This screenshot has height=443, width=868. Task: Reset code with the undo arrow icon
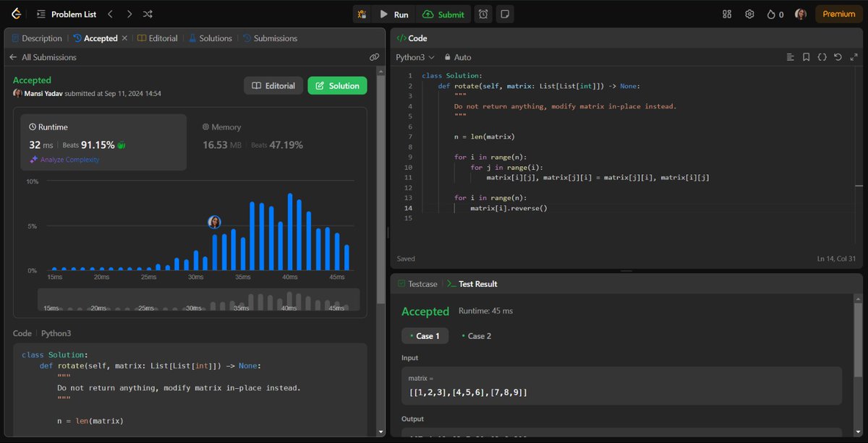(838, 57)
